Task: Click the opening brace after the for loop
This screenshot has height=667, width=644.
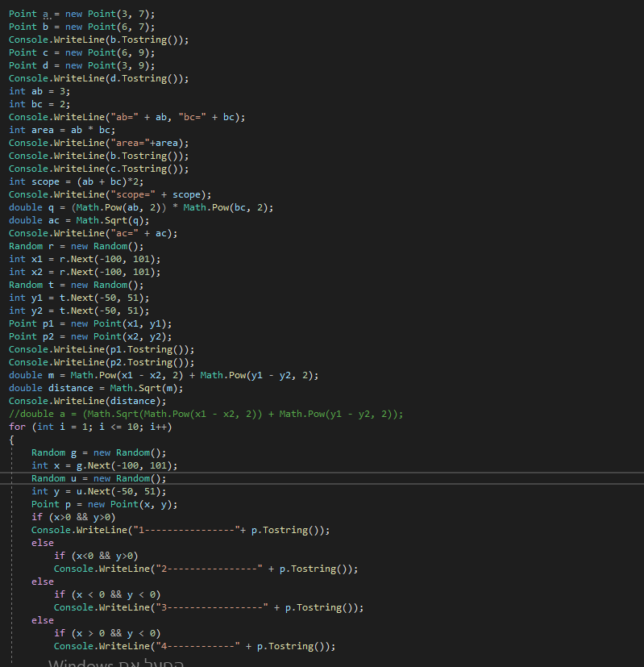Action: click(x=11, y=440)
